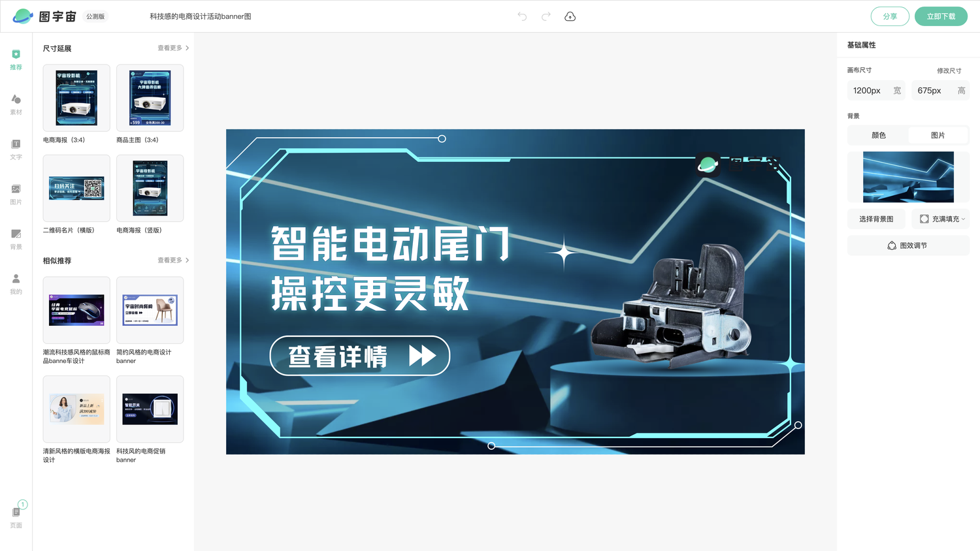Viewport: 980px width, 551px height.
Task: Select the 二维码名片（横版）thumbnail
Action: pyautogui.click(x=76, y=188)
